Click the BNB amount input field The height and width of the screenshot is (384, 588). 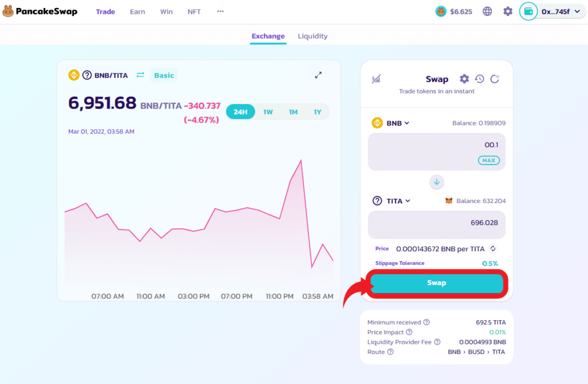436,152
